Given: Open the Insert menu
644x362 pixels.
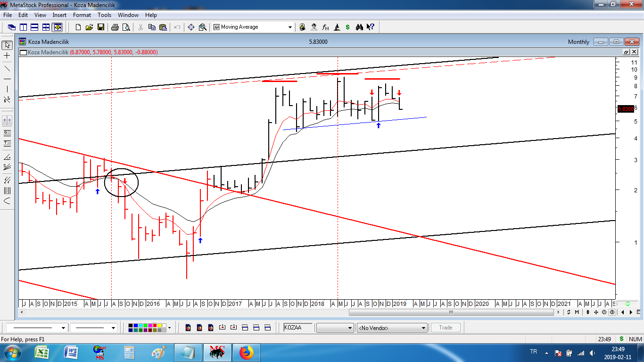Looking at the screenshot, I should tap(59, 15).
